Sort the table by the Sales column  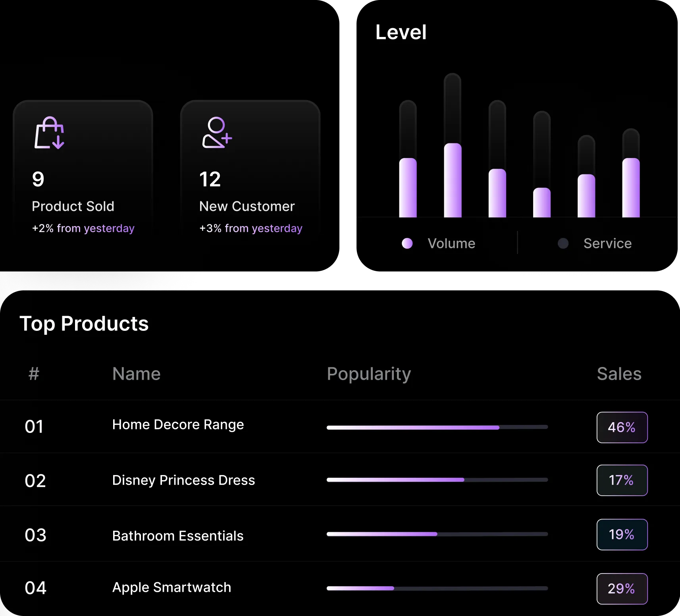(x=619, y=374)
